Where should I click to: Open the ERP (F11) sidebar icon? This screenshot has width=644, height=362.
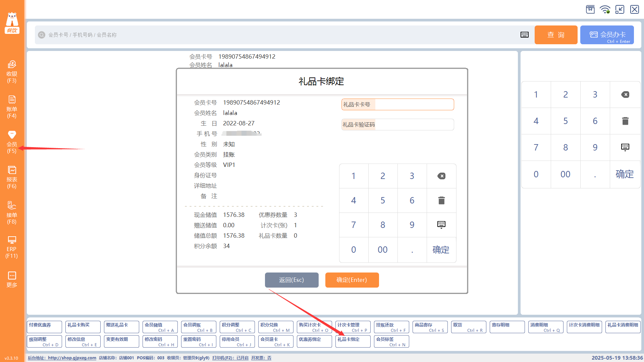tap(12, 247)
